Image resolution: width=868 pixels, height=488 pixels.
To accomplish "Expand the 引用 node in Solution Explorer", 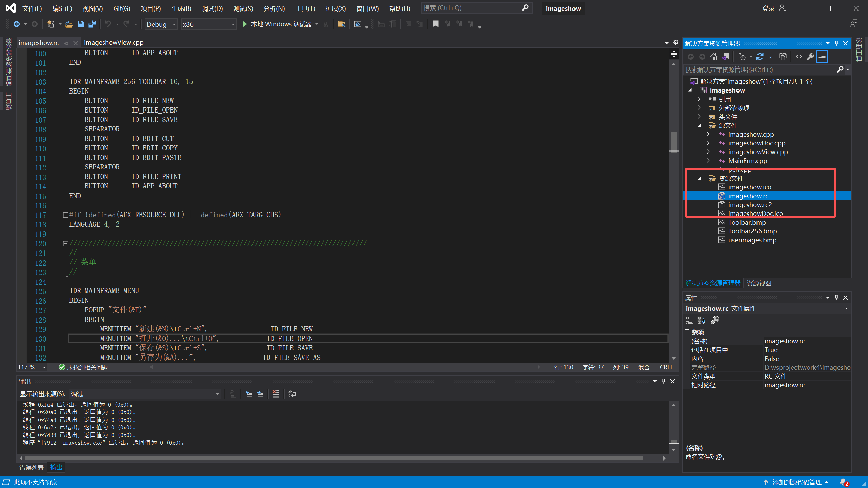I will 699,99.
